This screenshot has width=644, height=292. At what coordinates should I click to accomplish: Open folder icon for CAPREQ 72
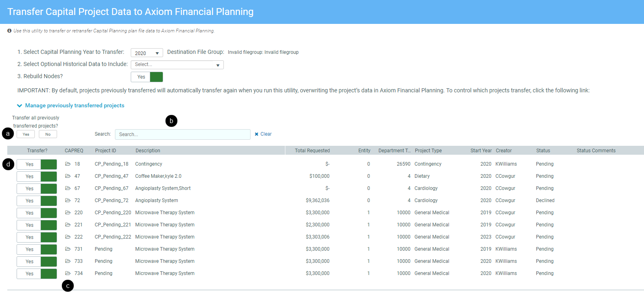click(x=68, y=200)
